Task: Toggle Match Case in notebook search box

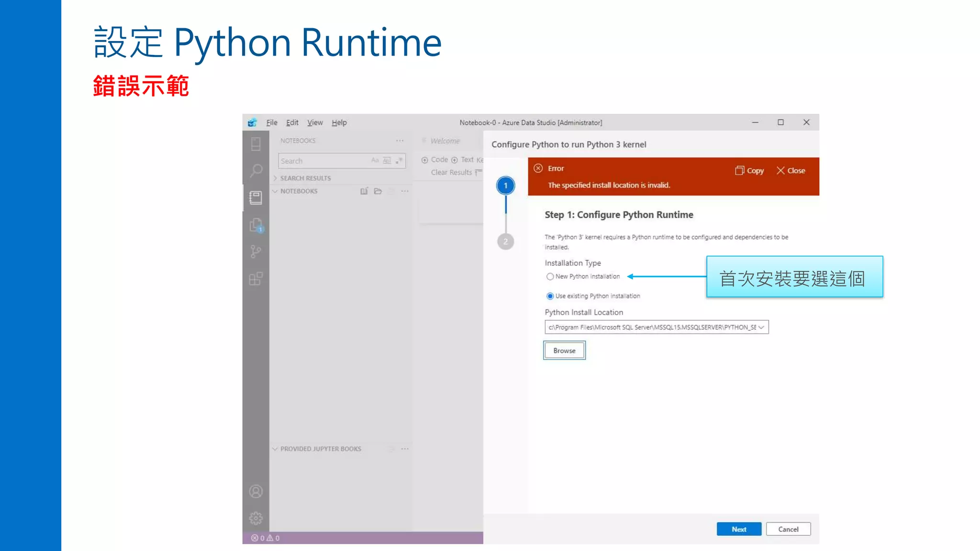Action: pos(375,160)
